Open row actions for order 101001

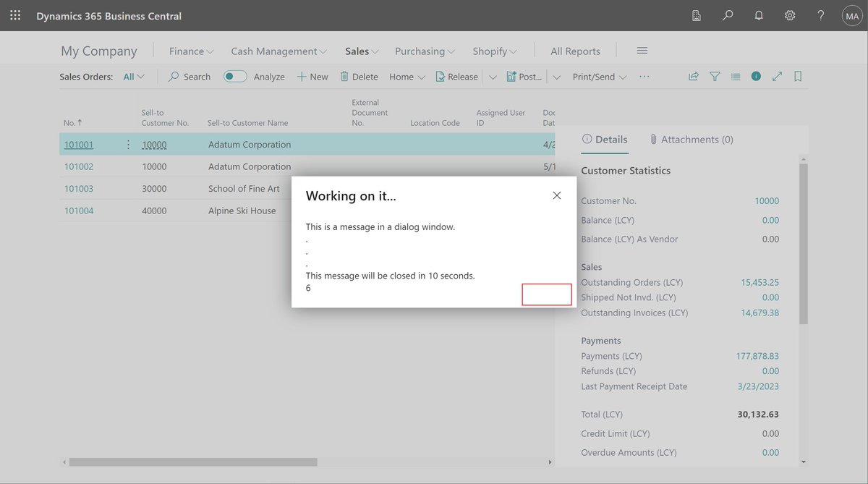pyautogui.click(x=128, y=144)
